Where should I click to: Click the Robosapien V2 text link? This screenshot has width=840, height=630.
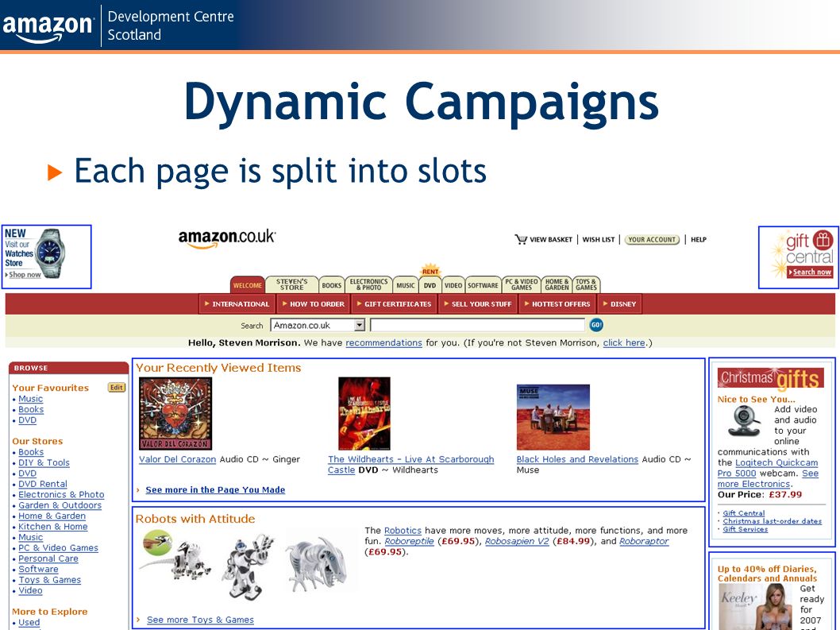[x=517, y=541]
